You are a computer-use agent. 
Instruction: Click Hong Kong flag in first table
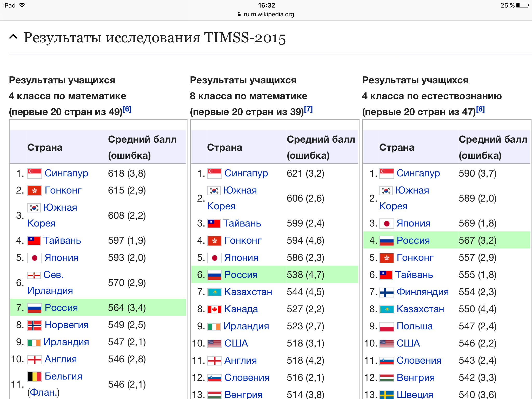pyautogui.click(x=35, y=190)
